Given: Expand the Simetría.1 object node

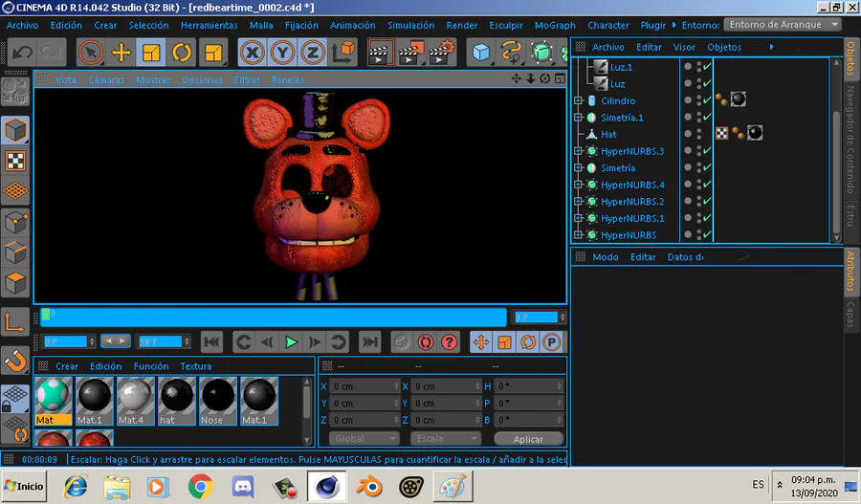Looking at the screenshot, I should 578,118.
